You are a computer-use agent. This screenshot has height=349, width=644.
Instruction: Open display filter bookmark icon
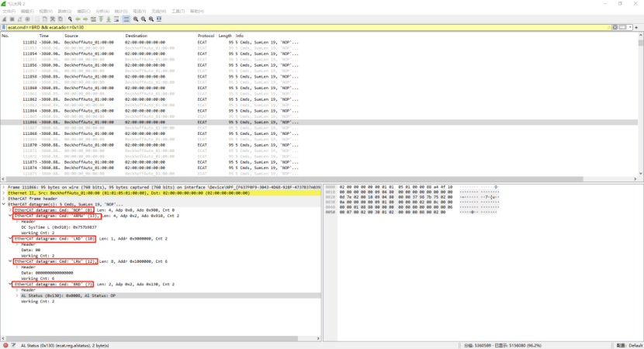pyautogui.click(x=4, y=27)
